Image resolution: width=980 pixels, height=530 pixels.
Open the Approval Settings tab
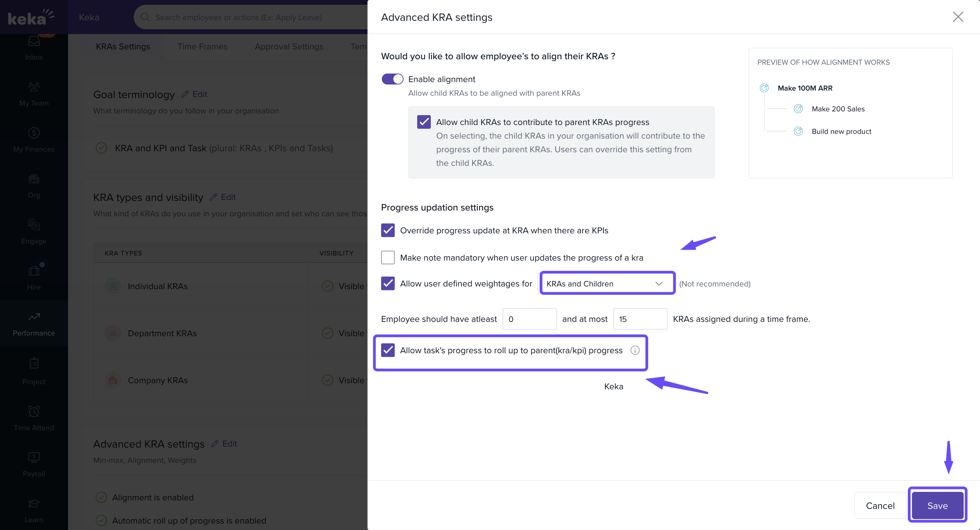(x=289, y=46)
